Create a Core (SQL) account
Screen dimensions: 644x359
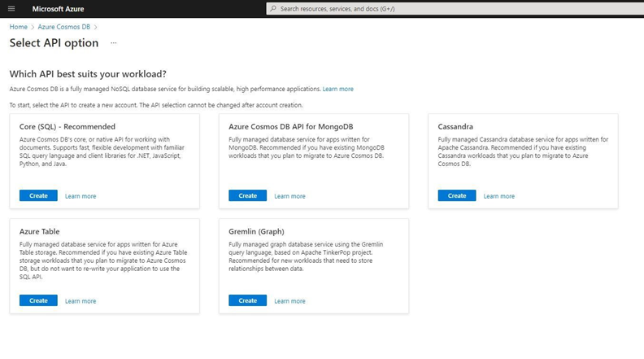(x=38, y=195)
